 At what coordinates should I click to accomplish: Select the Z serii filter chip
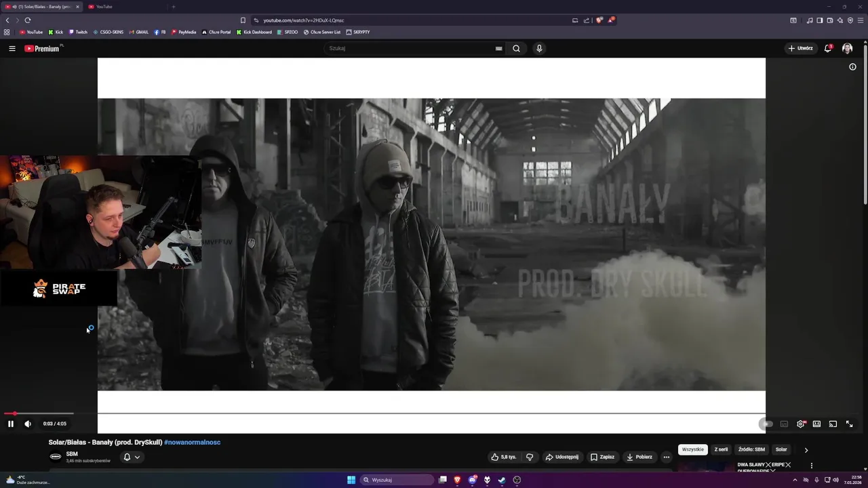721,449
